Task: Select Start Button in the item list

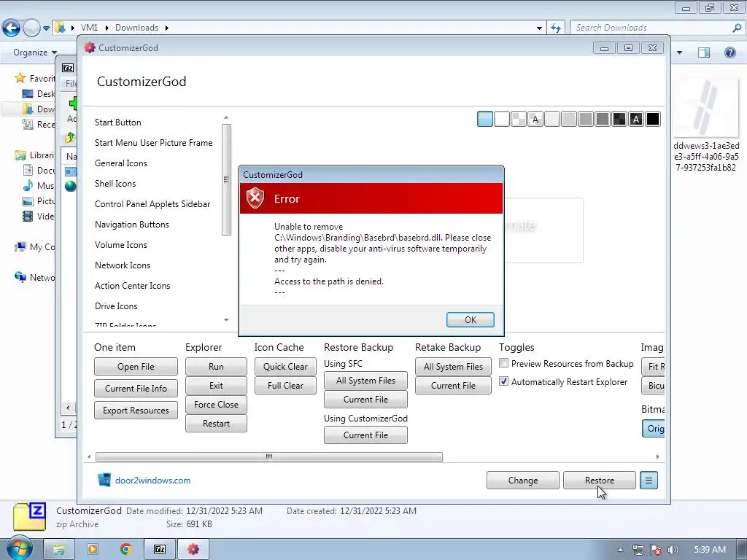Action: [x=117, y=122]
